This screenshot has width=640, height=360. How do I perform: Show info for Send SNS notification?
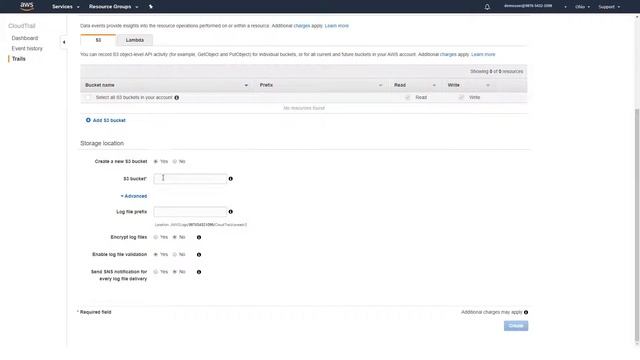click(x=199, y=272)
